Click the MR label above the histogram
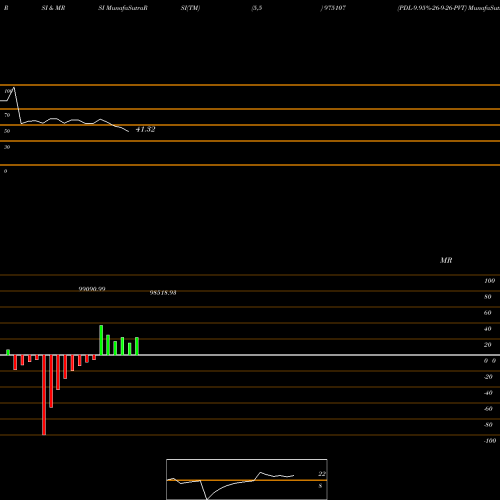This screenshot has height=500, width=500. [x=446, y=260]
